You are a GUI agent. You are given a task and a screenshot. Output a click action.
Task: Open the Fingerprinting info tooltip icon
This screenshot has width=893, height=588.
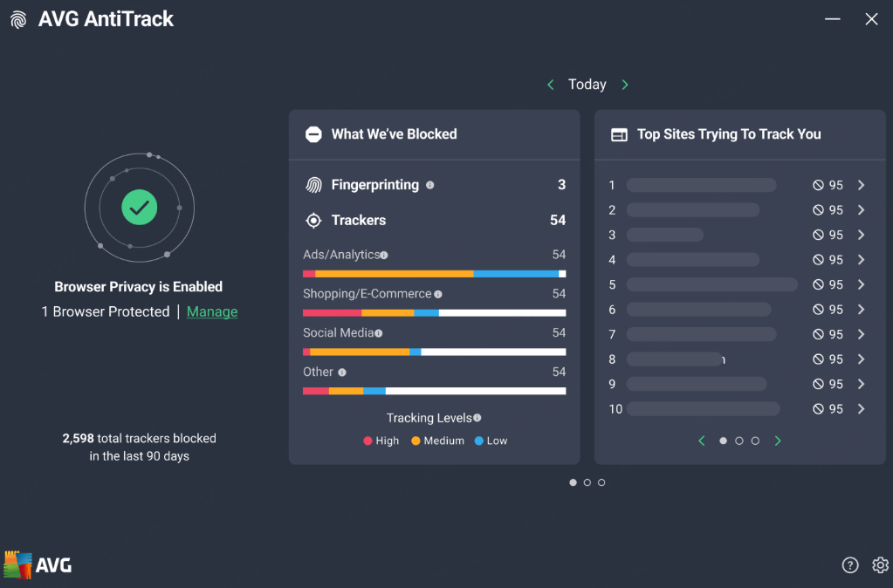[x=430, y=185]
